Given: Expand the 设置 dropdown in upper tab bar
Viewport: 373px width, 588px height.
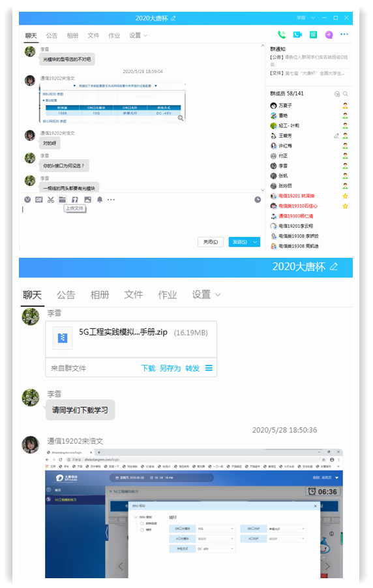Looking at the screenshot, I should point(138,36).
